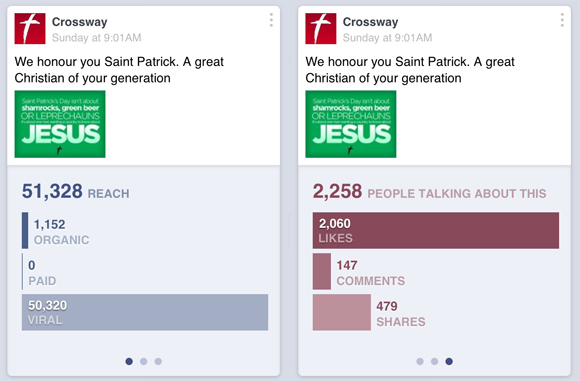Click Crossway page name on left card
Screen dimensions: 580x381
click(x=80, y=22)
